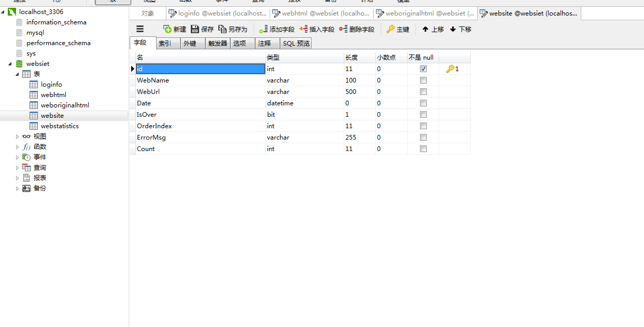Switch to the Foreign Keys (外键) tab
Screen dimensions: 644x327
192,43
